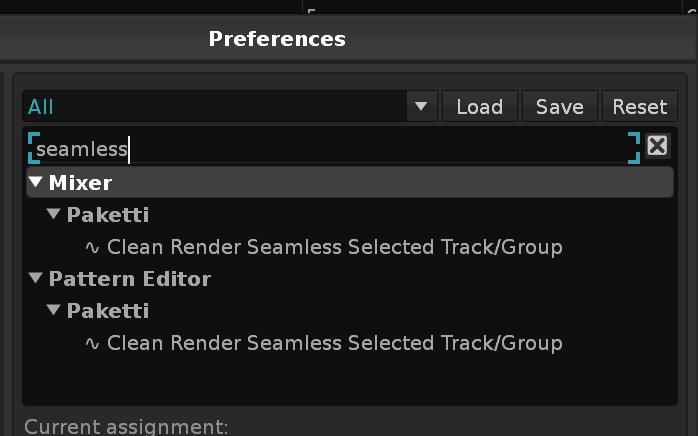Collapse the Paketti group under Mixer

point(53,214)
